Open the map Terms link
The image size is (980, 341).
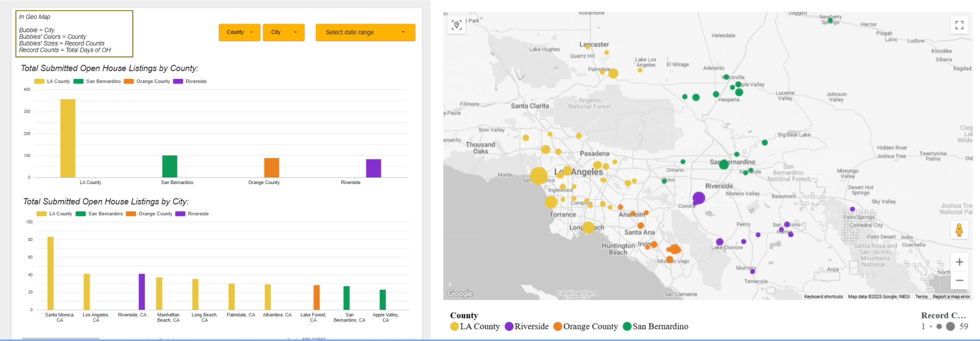(921, 296)
